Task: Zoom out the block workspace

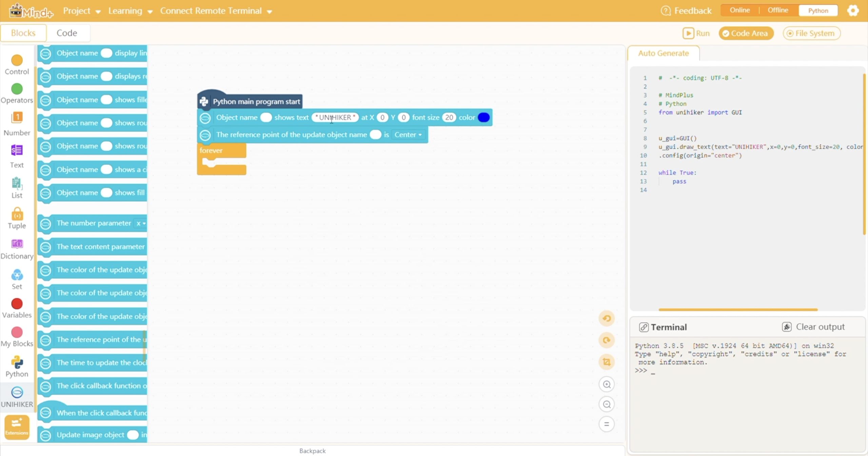Action: (x=607, y=404)
